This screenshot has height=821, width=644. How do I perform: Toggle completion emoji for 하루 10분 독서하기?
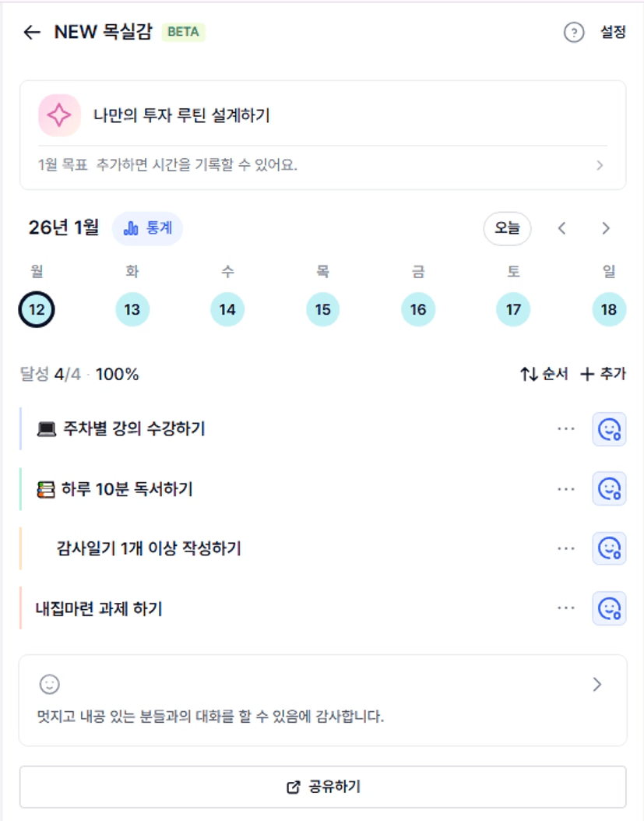click(609, 489)
